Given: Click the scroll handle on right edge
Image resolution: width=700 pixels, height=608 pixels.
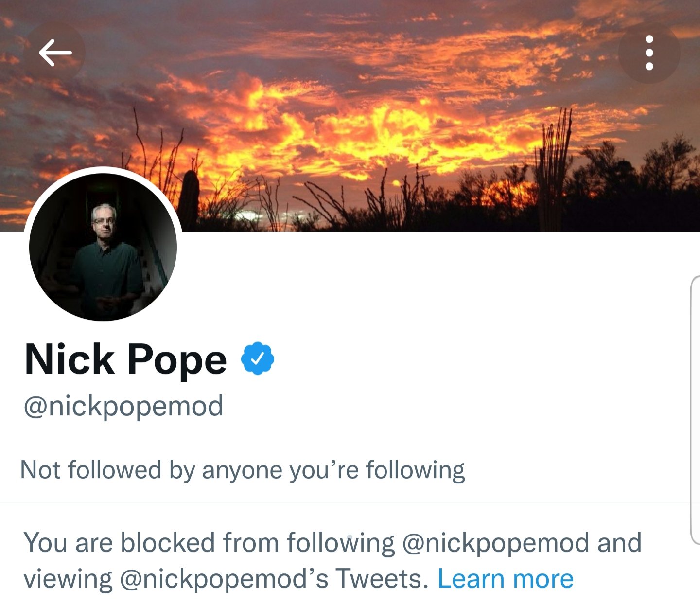Looking at the screenshot, I should pos(695,409).
